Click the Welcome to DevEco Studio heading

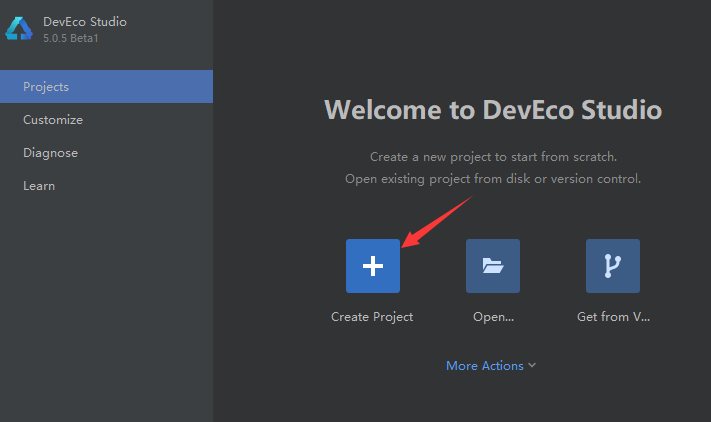(493, 110)
